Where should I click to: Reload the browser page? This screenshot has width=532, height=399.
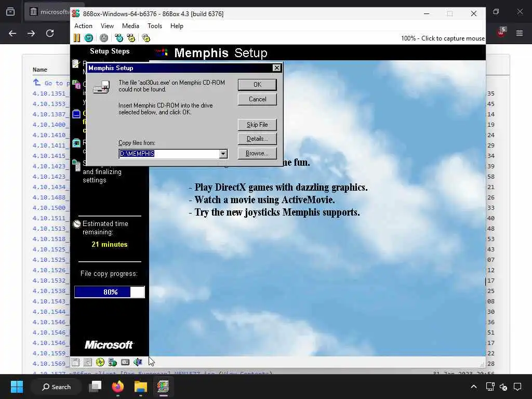click(x=50, y=33)
